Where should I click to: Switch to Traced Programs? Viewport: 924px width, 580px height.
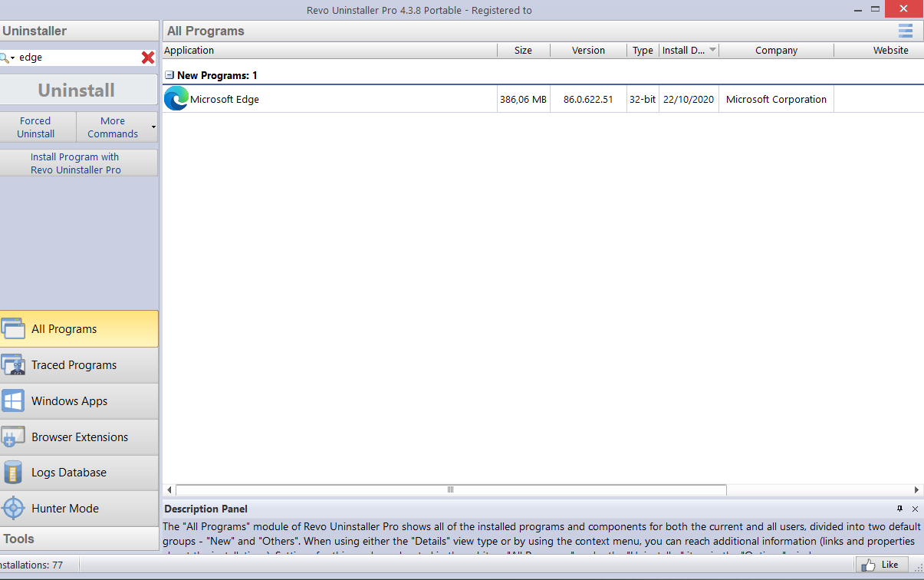pos(79,365)
